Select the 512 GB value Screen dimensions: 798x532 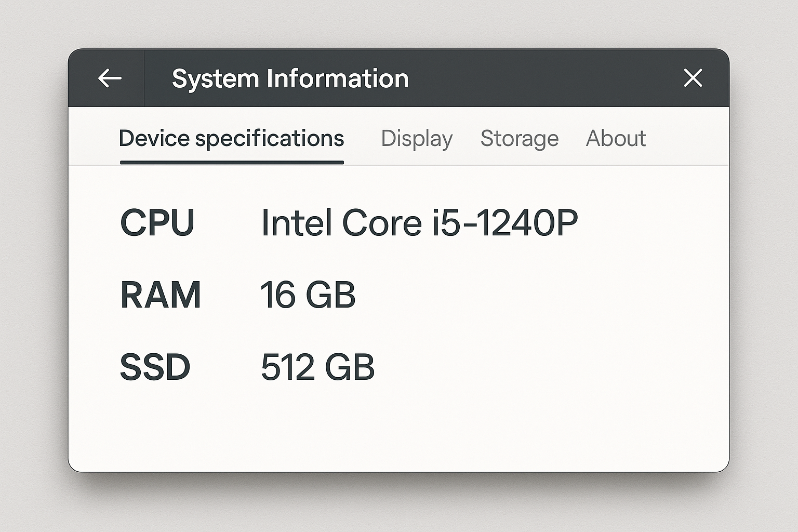[317, 367]
